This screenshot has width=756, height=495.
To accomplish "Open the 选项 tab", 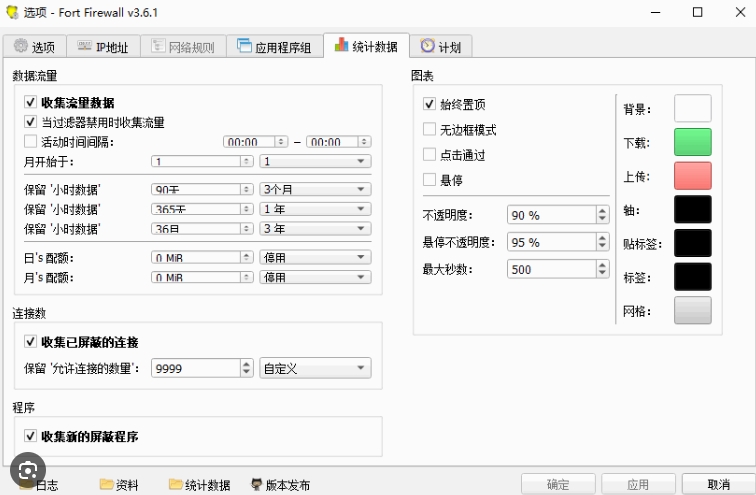I will click(x=34, y=47).
